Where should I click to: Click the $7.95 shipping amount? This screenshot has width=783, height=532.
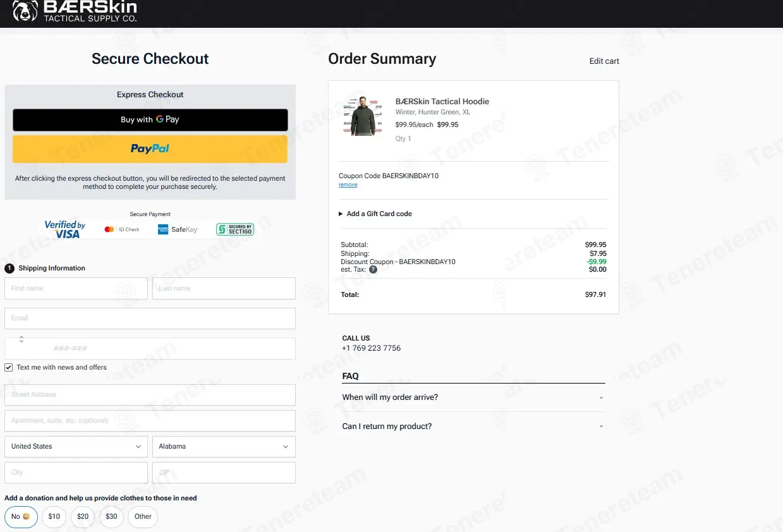click(598, 253)
